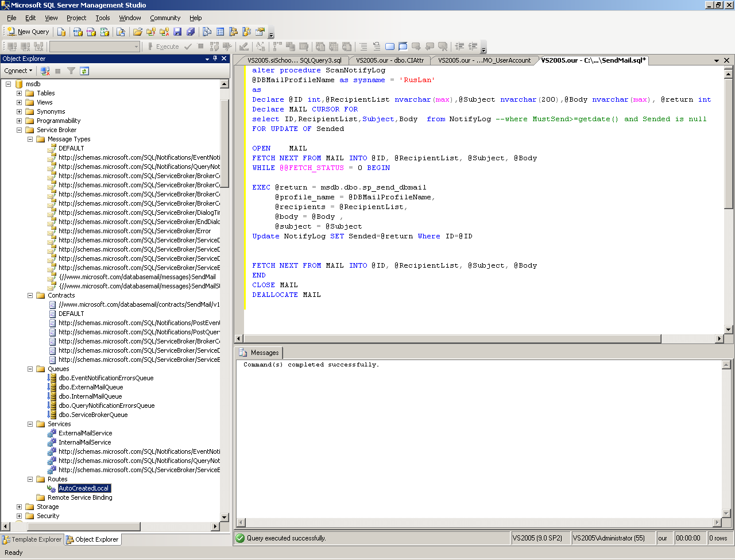Click the Database Engine Query icon
Image resolution: width=735 pixels, height=560 pixels.
61,32
